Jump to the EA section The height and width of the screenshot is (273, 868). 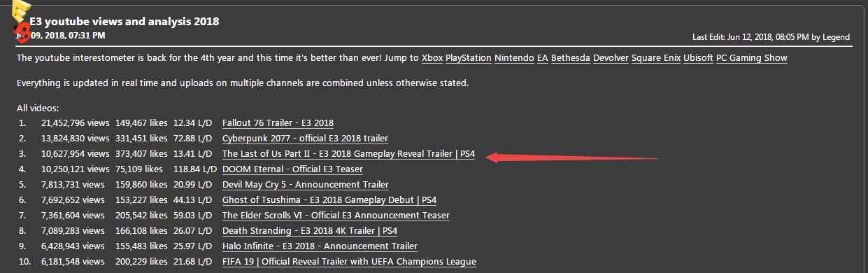pos(542,58)
